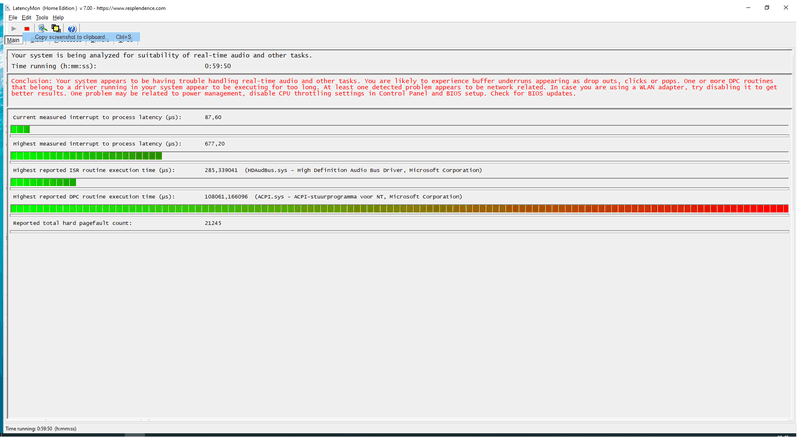Open help via the blue question mark icon
This screenshot has width=800, height=437.
72,29
